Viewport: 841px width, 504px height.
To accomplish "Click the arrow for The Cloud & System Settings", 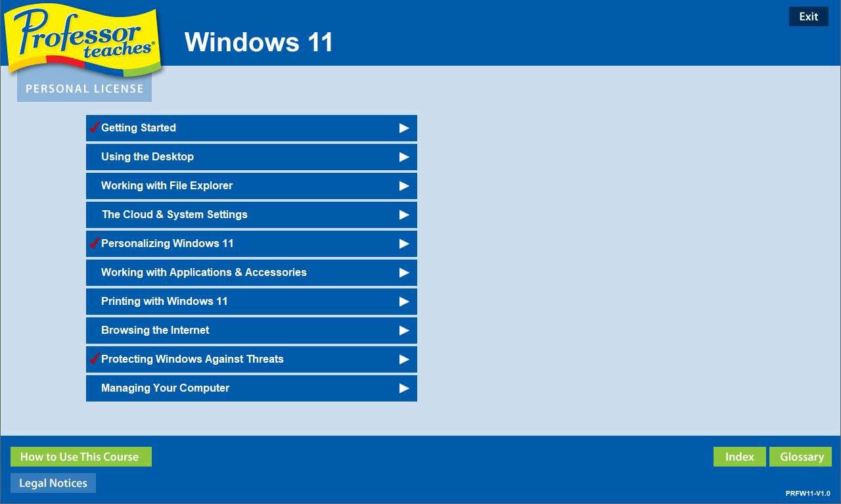I will tap(404, 215).
